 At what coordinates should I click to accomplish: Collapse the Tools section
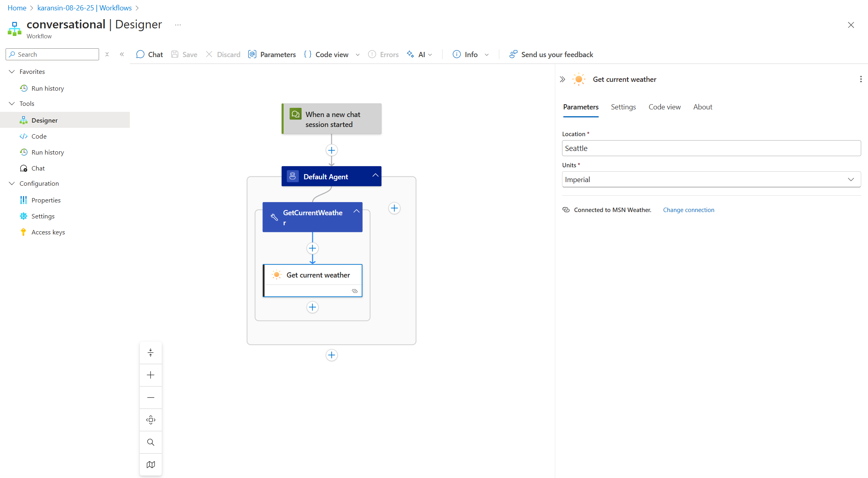[x=12, y=103]
